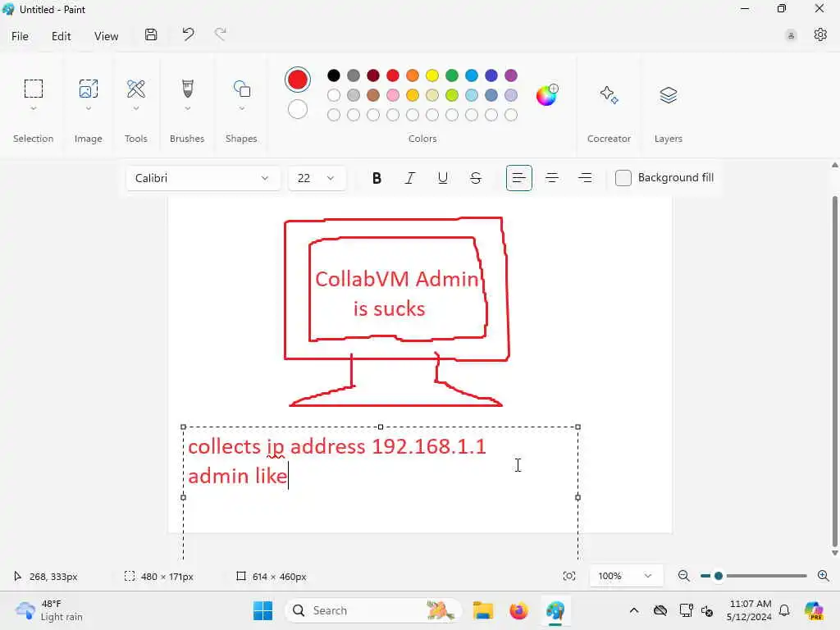Expand the Brushes options chevron
The image size is (840, 630).
[x=188, y=109]
